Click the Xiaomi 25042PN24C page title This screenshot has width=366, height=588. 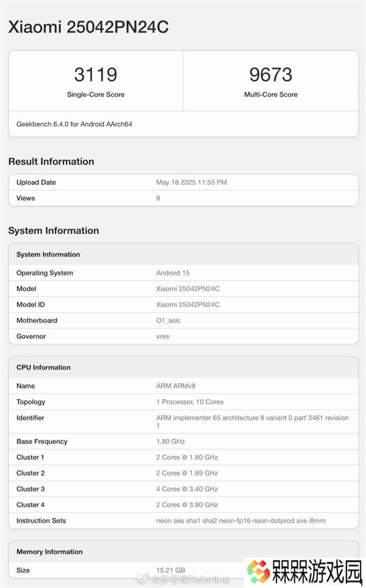tap(88, 27)
